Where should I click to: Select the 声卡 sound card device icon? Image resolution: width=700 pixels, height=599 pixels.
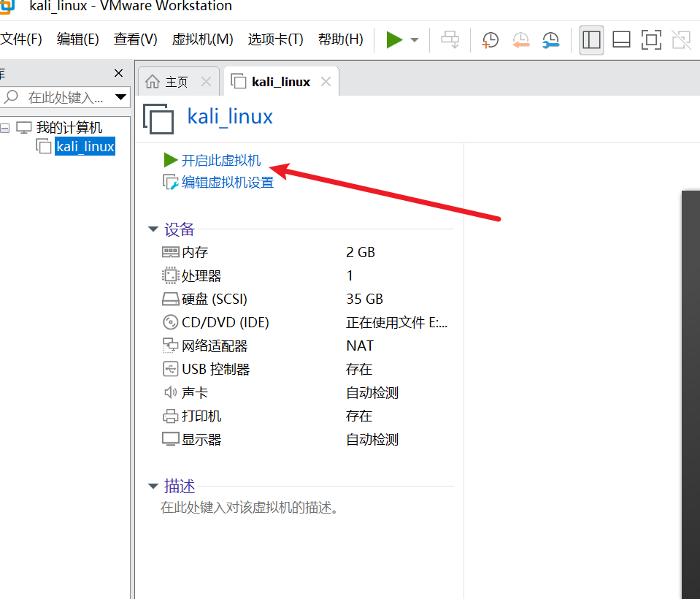pos(169,392)
